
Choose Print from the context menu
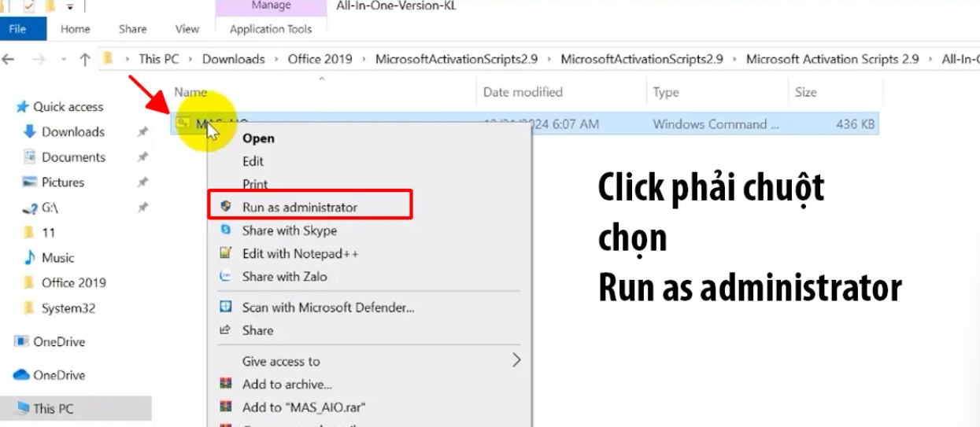click(x=255, y=184)
